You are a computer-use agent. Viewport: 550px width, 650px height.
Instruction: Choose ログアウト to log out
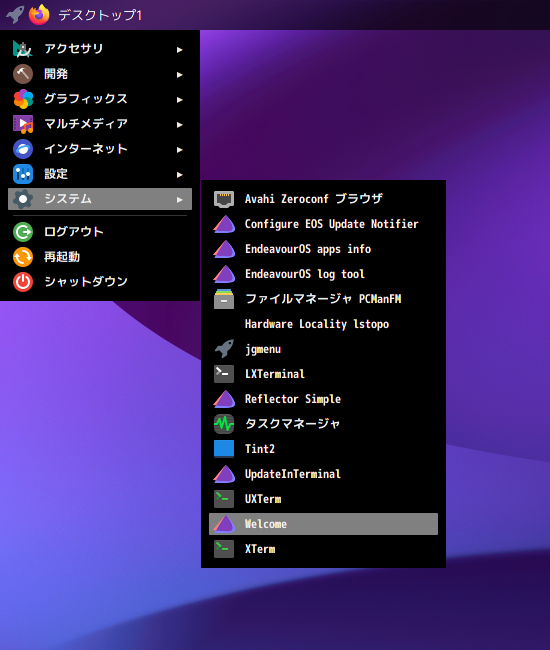100,232
